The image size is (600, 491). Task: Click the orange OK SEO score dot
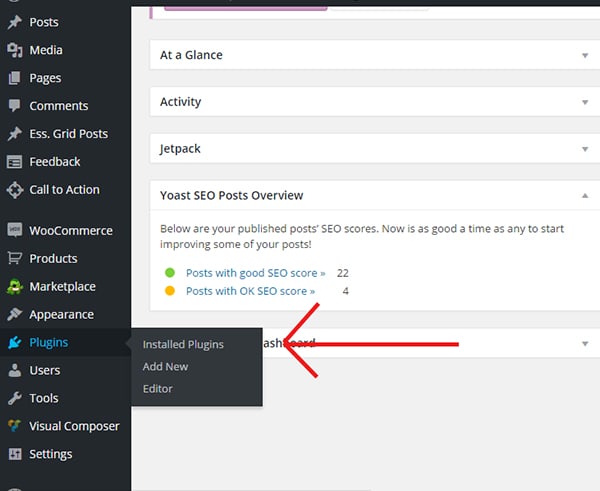click(170, 291)
